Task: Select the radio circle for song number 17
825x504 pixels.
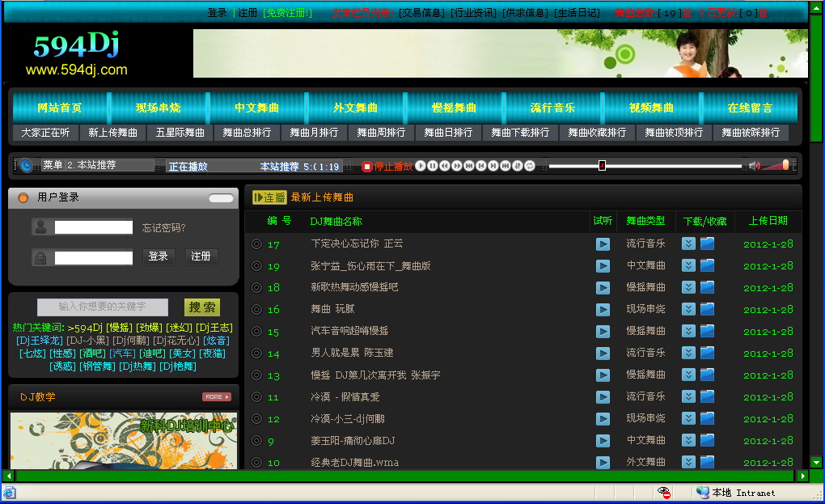Action: pyautogui.click(x=256, y=244)
